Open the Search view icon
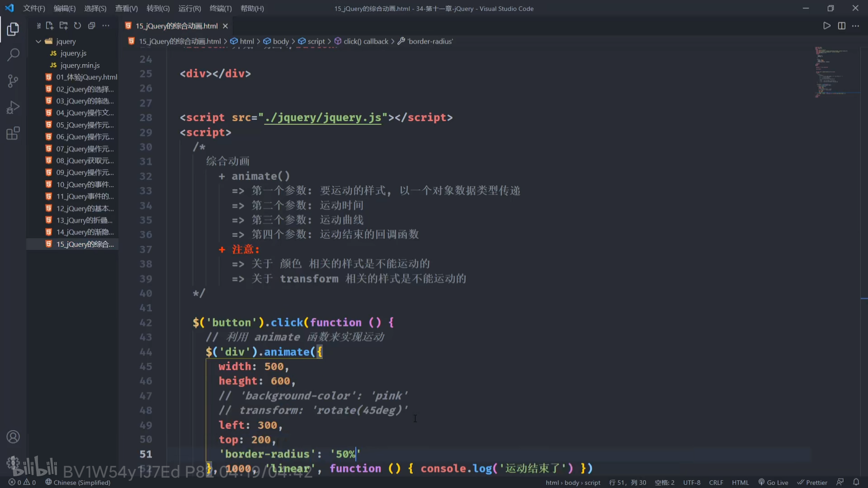The height and width of the screenshot is (488, 868). 13,55
